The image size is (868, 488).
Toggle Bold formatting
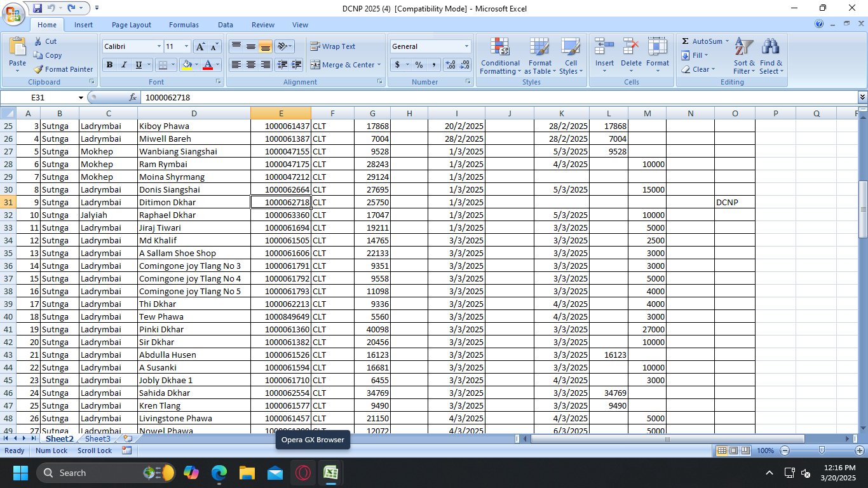(x=109, y=65)
